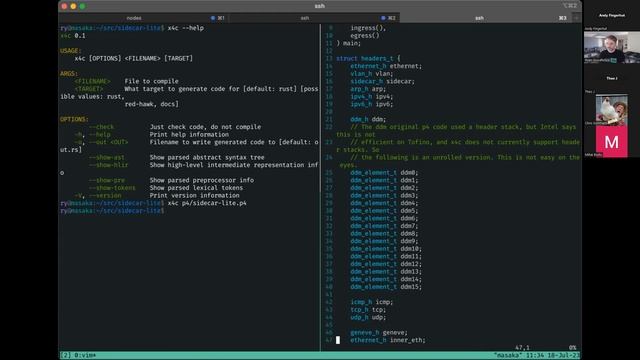Click '--show-tokens' option in help output

pos(112,188)
